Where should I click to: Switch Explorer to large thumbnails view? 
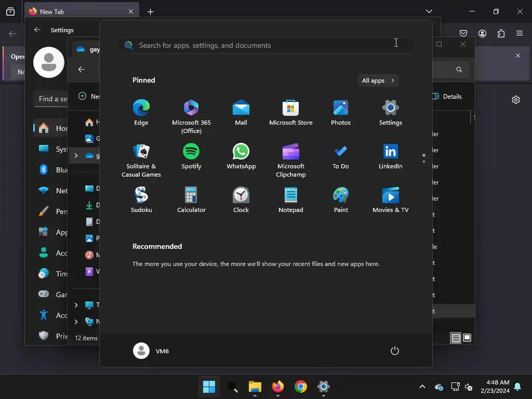467,338
